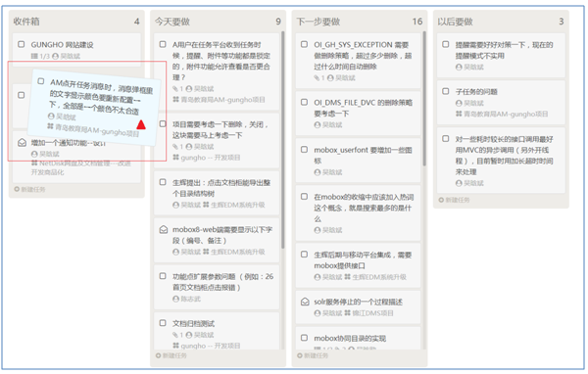
Task: Tick the mobox协同目录的实现 checkbox
Action: (304, 338)
